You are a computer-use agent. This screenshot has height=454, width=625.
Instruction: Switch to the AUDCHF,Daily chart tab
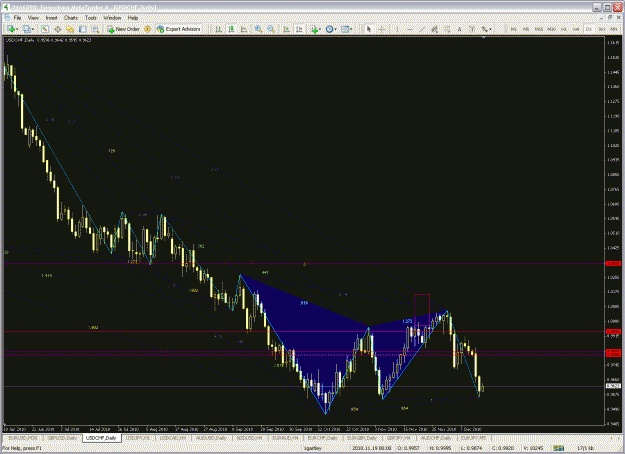(436, 438)
